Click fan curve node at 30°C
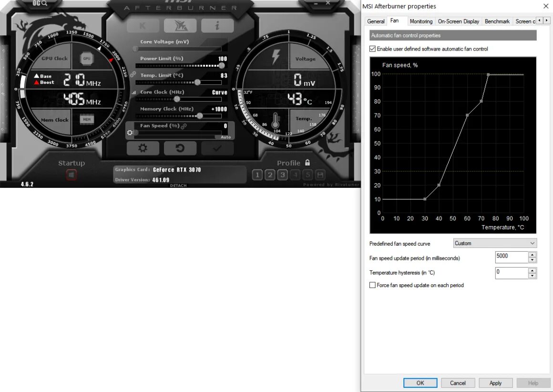The height and width of the screenshot is (392, 553). [x=425, y=199]
